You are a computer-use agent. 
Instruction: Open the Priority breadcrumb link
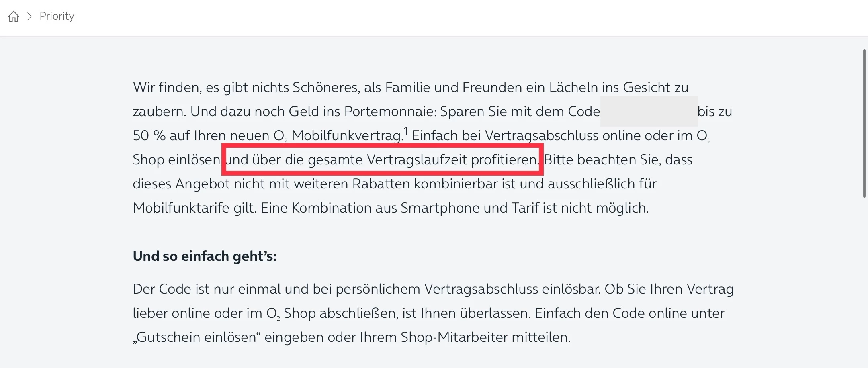(57, 16)
